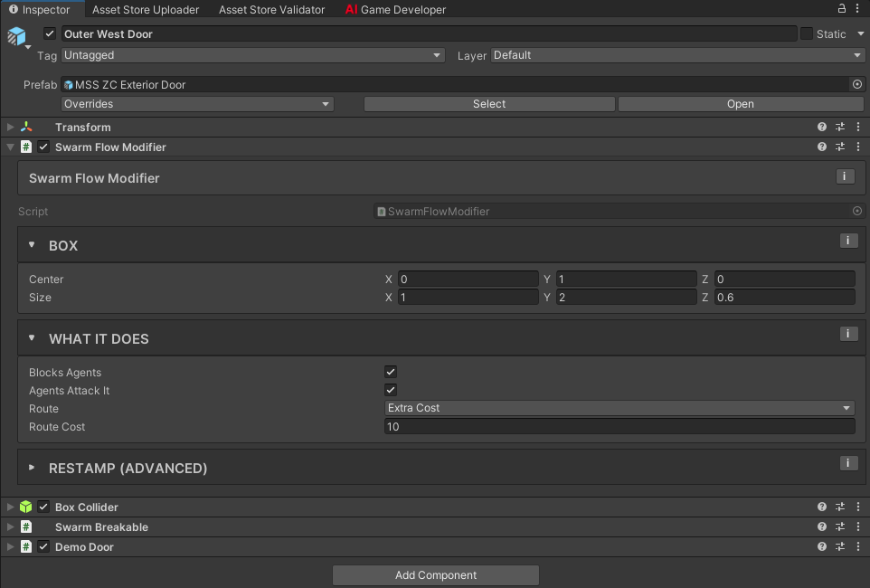
Task: Expand the Swarm Breakable component
Action: pos(10,526)
